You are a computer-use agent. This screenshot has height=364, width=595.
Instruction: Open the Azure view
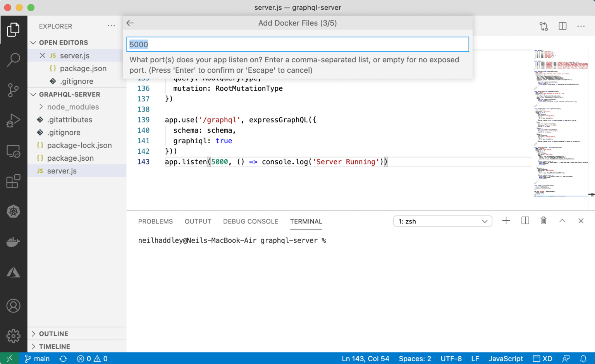pyautogui.click(x=14, y=272)
